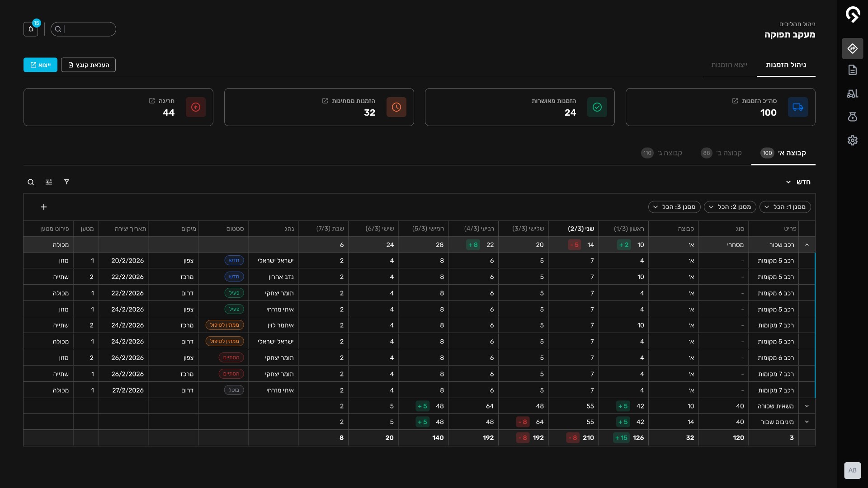Click the ייצוא export button
This screenshot has width=868, height=488.
(40, 65)
